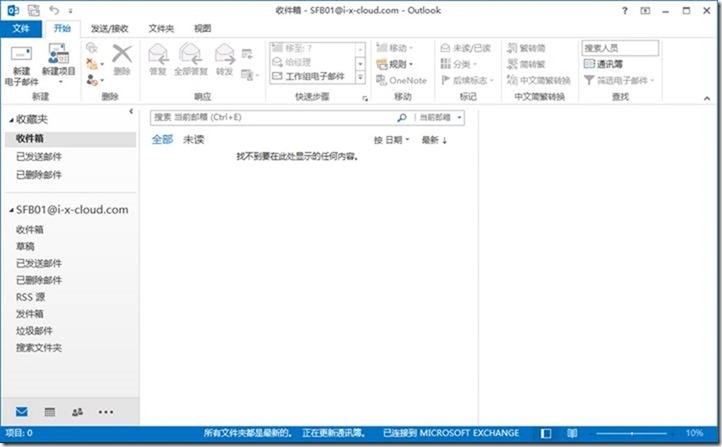Switch to People view in navigation bar
722x447 pixels.
tap(77, 412)
